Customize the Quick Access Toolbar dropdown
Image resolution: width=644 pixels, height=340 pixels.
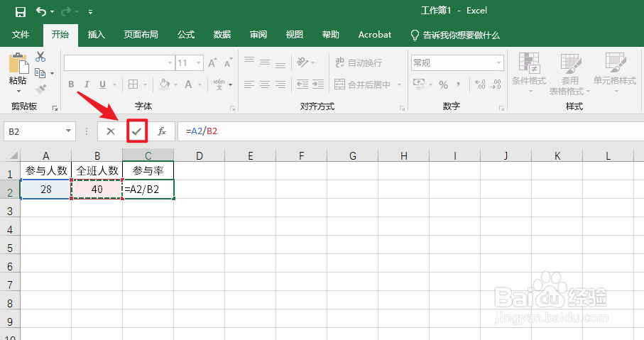click(x=90, y=11)
